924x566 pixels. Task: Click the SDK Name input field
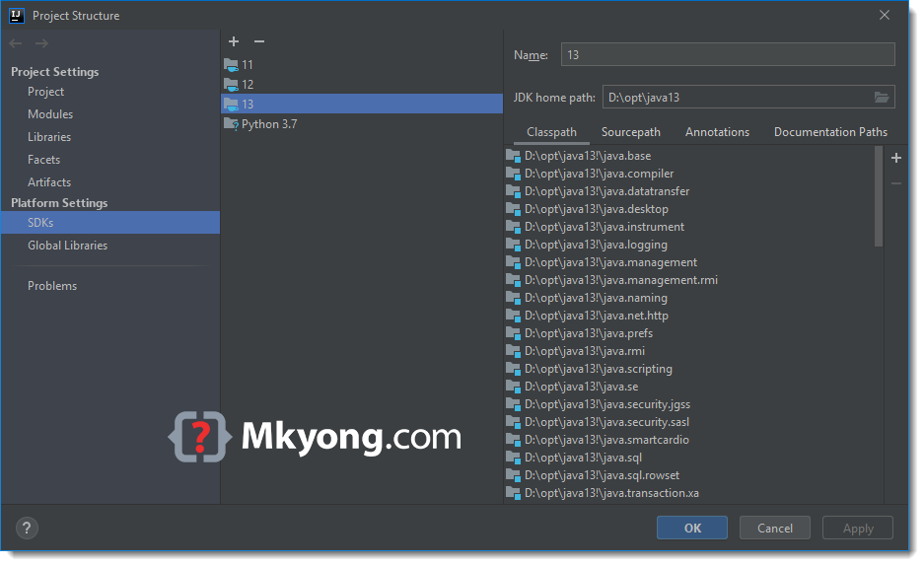pos(728,55)
